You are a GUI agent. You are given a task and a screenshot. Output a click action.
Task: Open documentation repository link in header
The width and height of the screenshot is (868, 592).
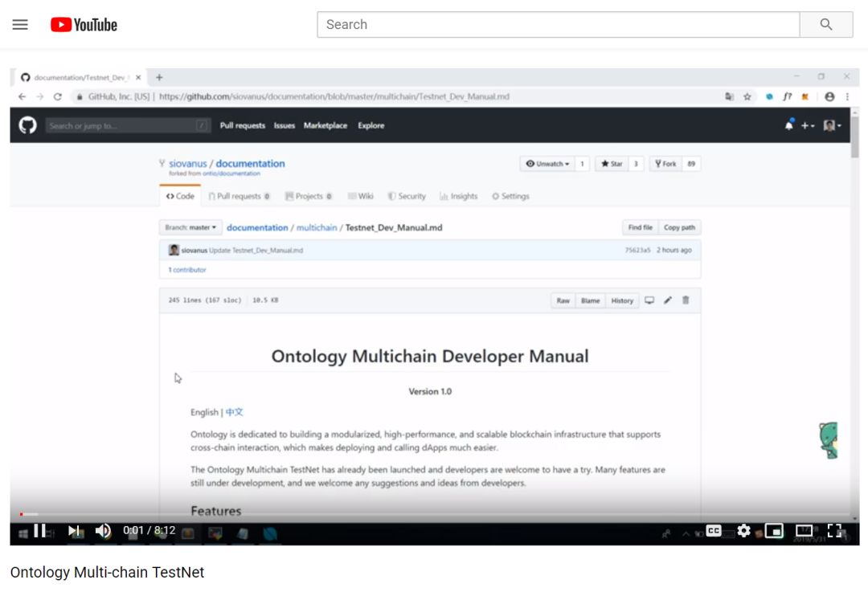pos(250,164)
